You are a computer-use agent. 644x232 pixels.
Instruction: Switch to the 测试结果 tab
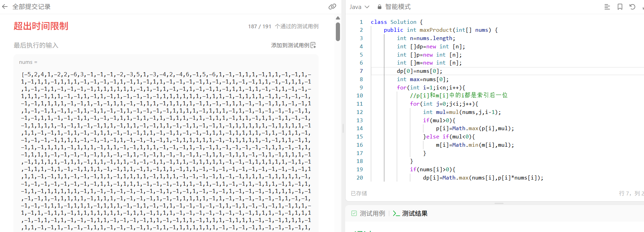(x=415, y=213)
